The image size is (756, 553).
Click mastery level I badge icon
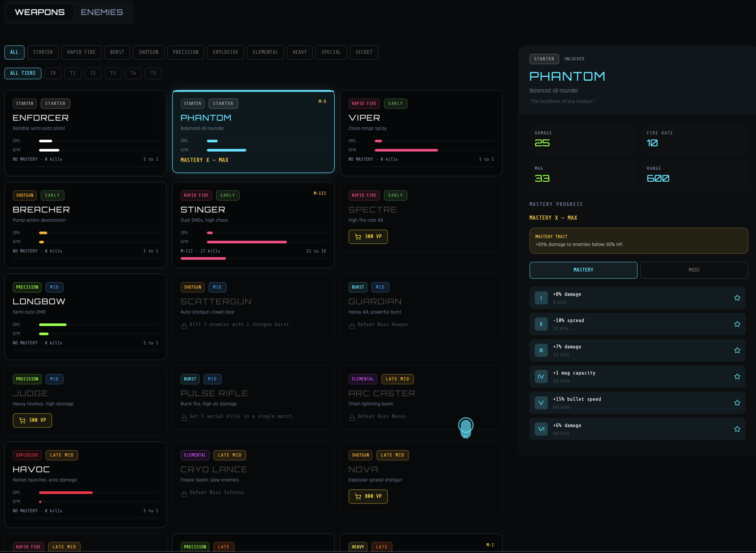pyautogui.click(x=541, y=298)
